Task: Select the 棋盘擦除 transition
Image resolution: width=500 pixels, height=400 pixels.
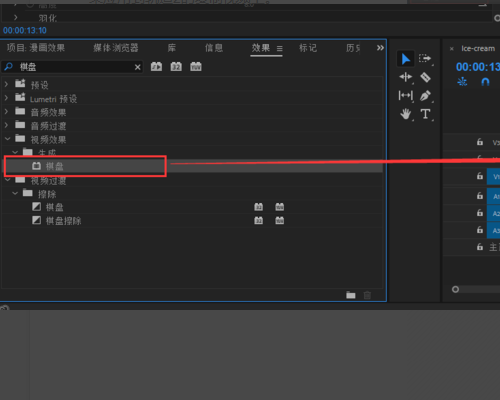Action: coord(63,221)
